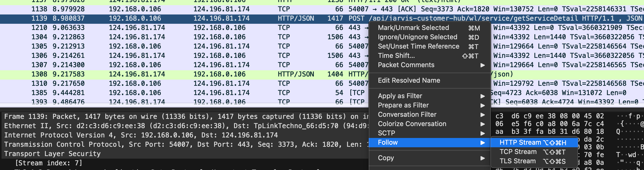Select Set/Unset Time Reference option
Viewport: 644px width, 170px height.
[418, 47]
